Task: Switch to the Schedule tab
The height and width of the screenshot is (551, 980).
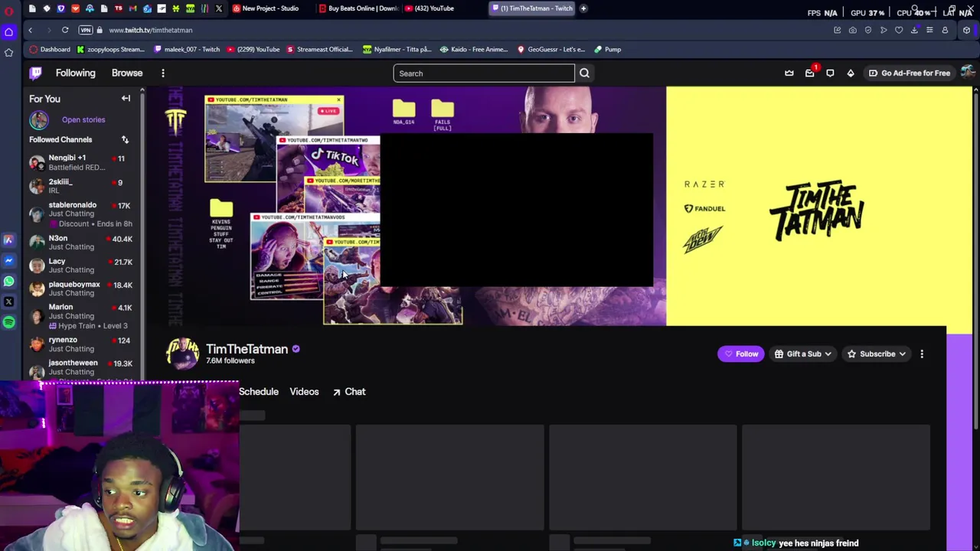Action: 259,392
